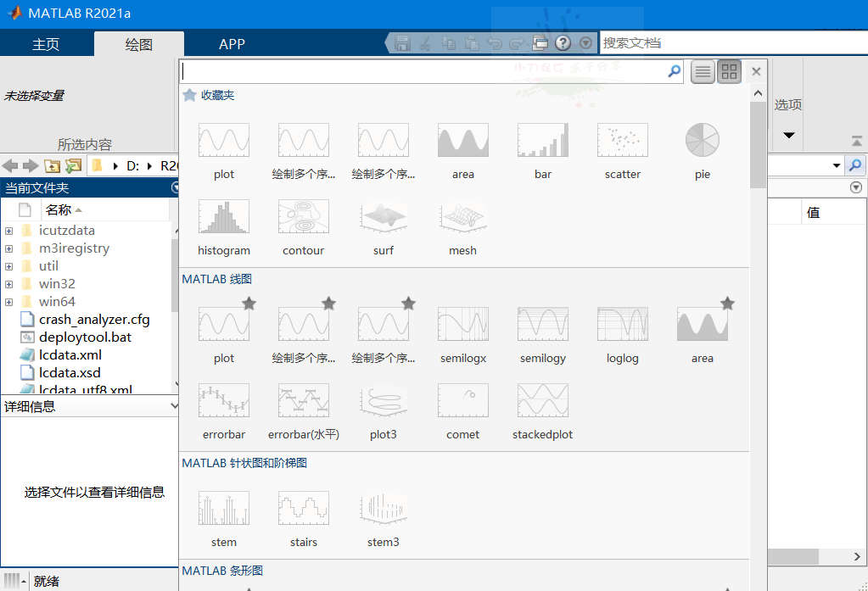This screenshot has height=591, width=868.
Task: Click the plot gallery vertical scrollbar
Action: click(x=758, y=144)
